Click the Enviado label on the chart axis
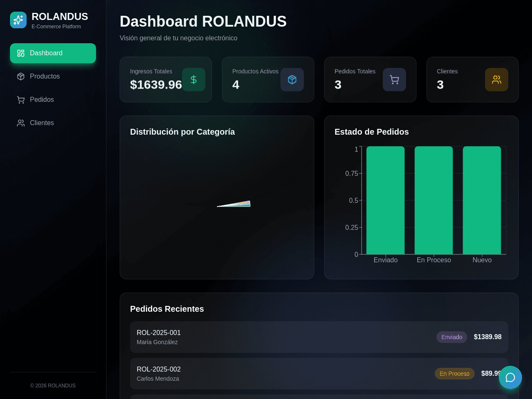 coord(386,260)
